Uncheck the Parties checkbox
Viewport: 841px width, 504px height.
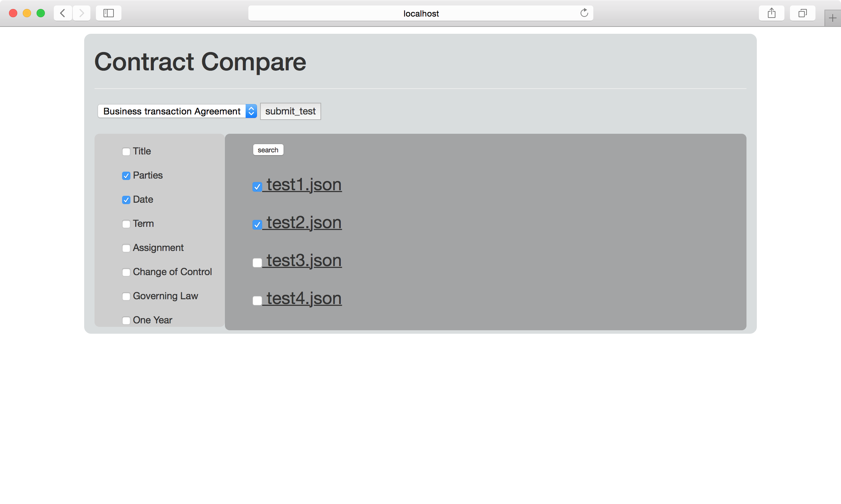(126, 176)
